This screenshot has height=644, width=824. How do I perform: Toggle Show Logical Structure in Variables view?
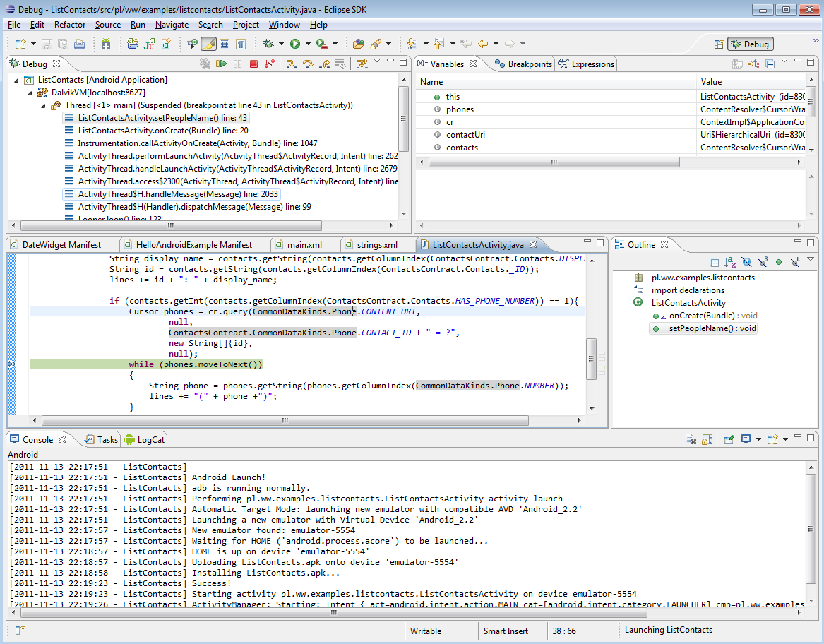[x=753, y=64]
